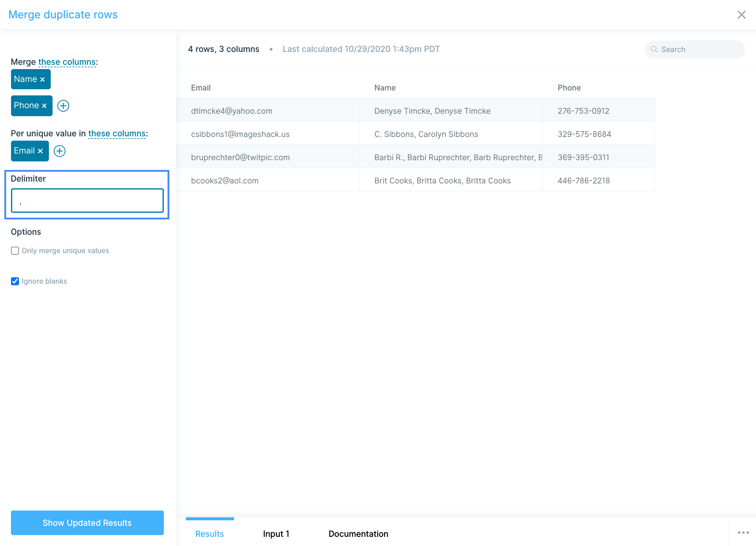756x546 pixels.
Task: Open the three-dot more options menu
Action: coord(743,533)
